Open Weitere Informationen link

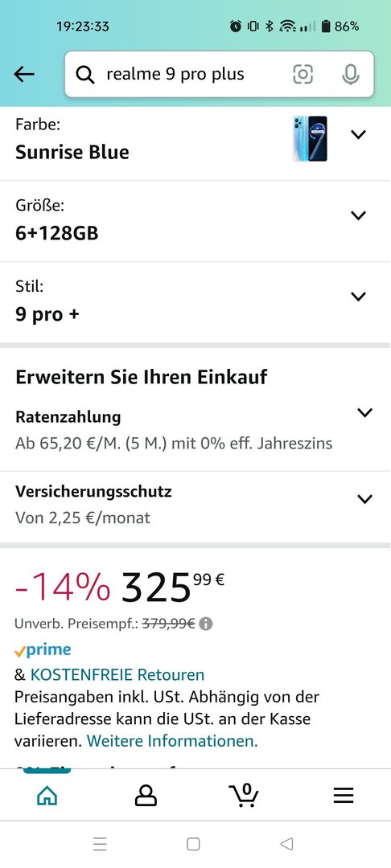(172, 741)
